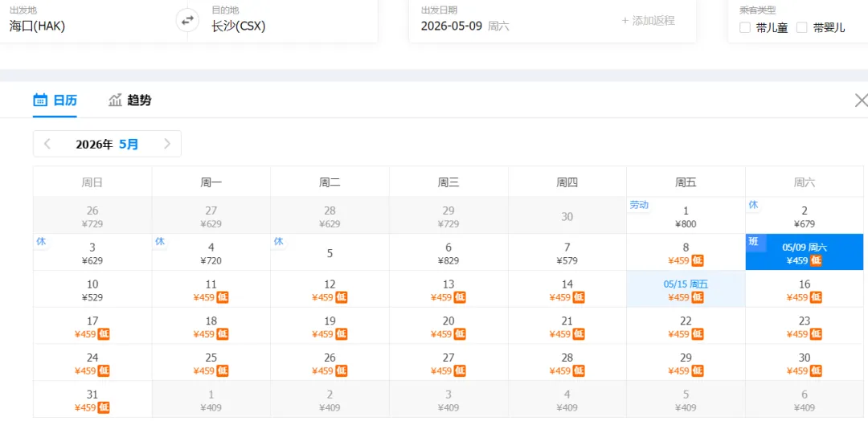868x421 pixels.
Task: Swap departure and destination cities icon
Action: pos(187,20)
